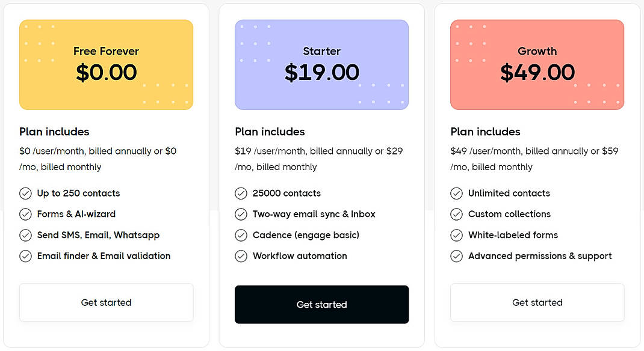Image resolution: width=644 pixels, height=351 pixels.
Task: Click the dark Get started button for Starter
Action: pos(321,304)
